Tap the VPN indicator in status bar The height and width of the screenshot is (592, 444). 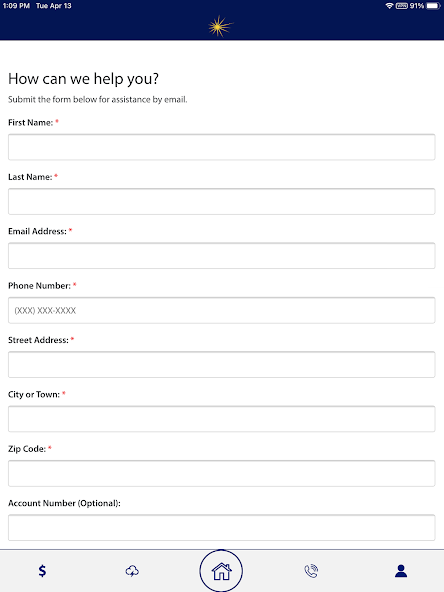(x=402, y=6)
